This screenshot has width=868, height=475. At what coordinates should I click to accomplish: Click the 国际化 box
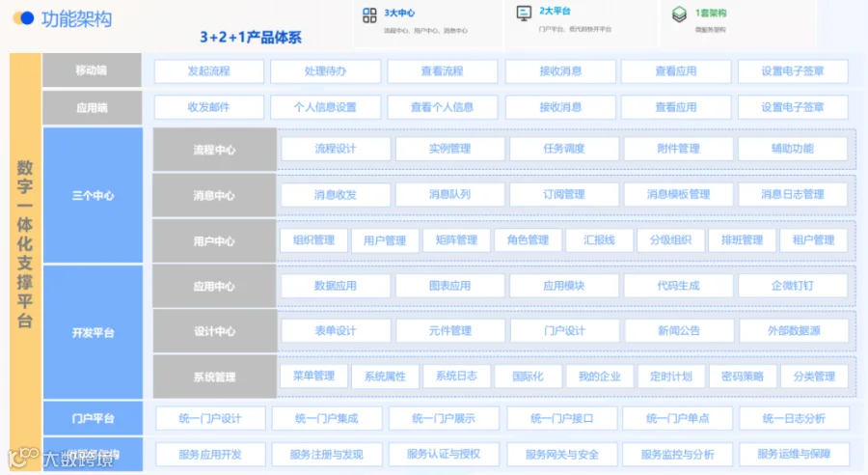pyautogui.click(x=528, y=377)
